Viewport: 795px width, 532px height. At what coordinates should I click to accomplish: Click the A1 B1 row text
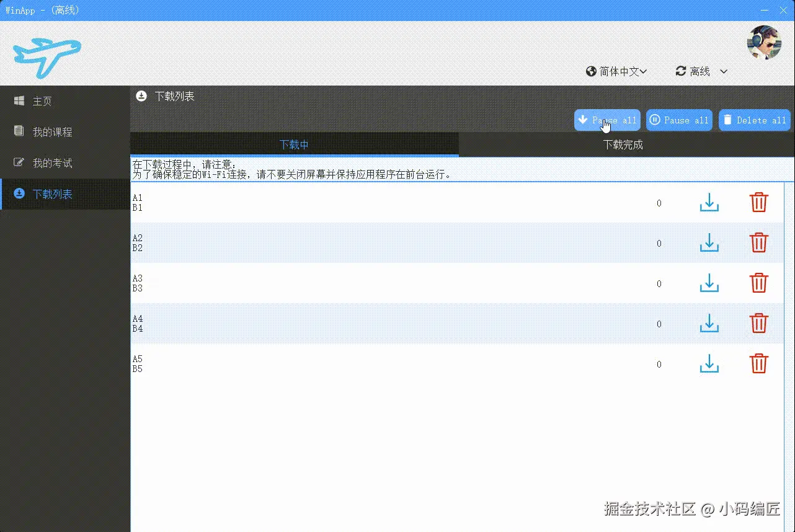point(138,203)
